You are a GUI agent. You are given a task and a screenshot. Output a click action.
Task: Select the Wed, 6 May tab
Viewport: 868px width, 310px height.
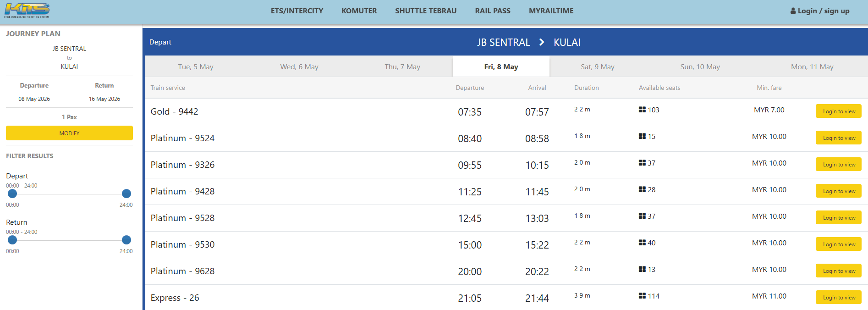pos(299,66)
